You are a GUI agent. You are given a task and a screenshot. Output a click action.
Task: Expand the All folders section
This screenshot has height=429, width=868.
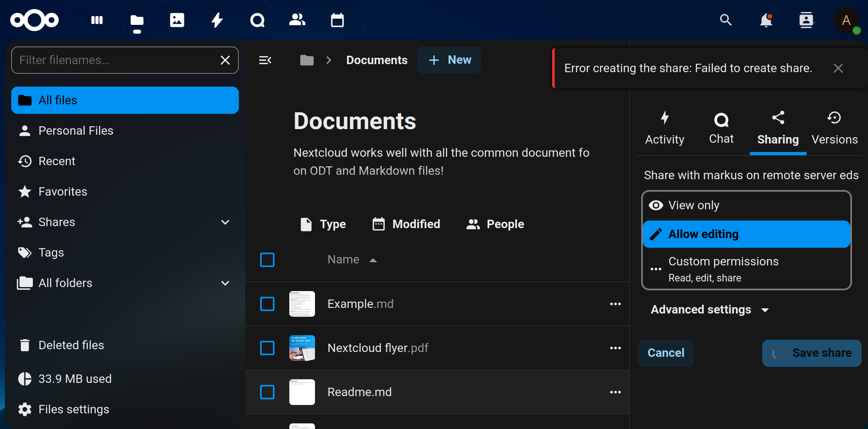[225, 283]
